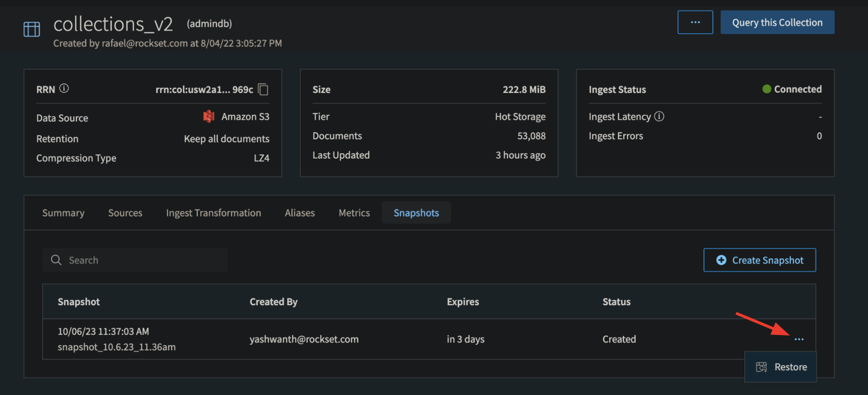Click the green Connected status indicator

point(767,89)
